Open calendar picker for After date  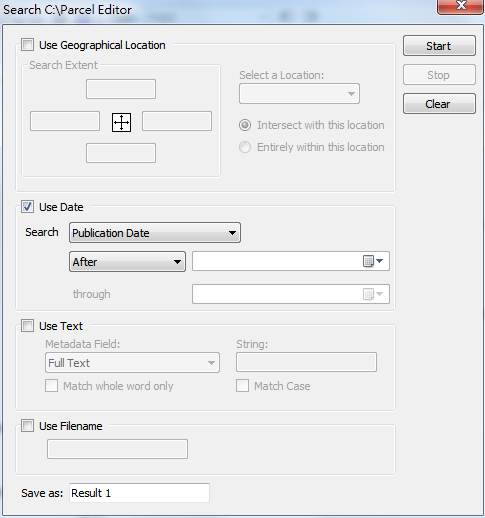point(373,261)
